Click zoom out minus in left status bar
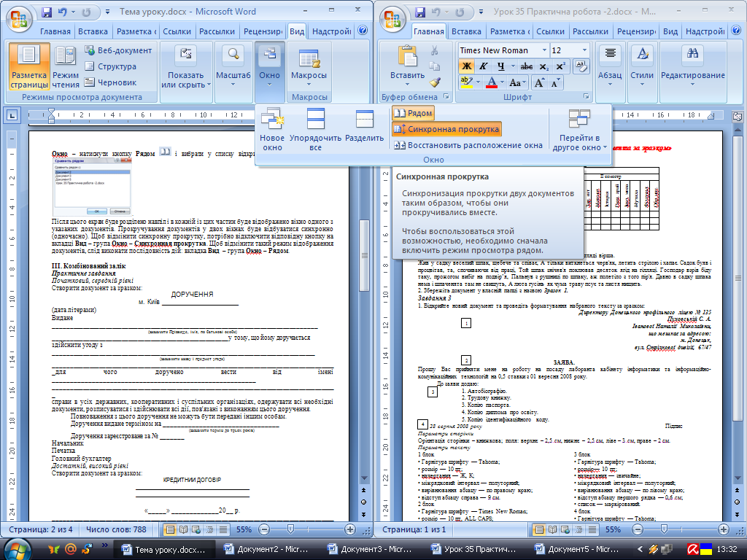The image size is (747, 560). coord(264,529)
